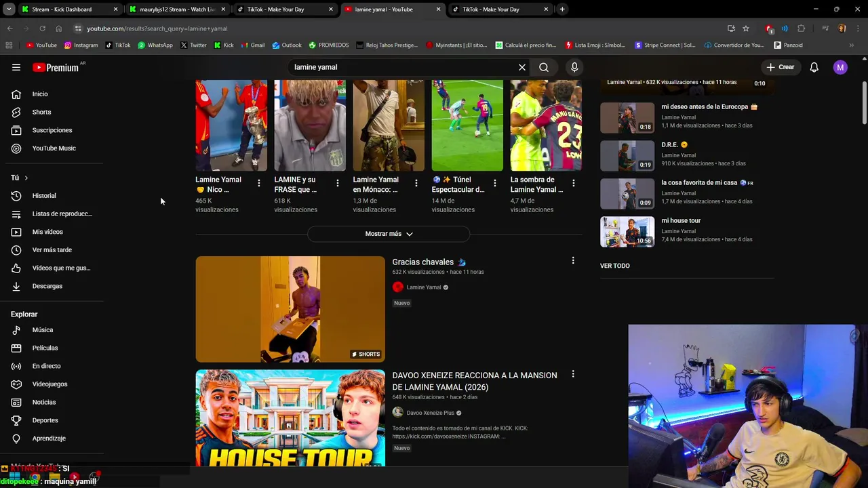Open options for DAVOO XENEIZE REACCIONA video
This screenshot has width=868, height=488.
[x=573, y=373]
